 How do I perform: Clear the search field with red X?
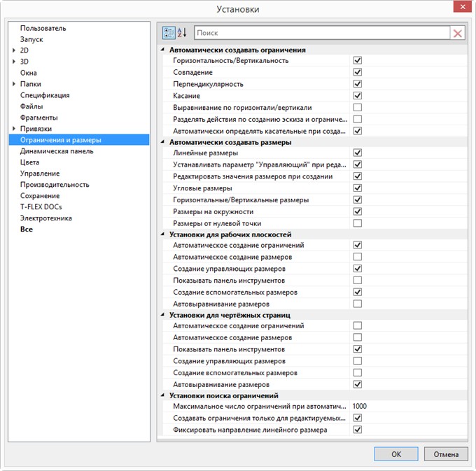458,33
